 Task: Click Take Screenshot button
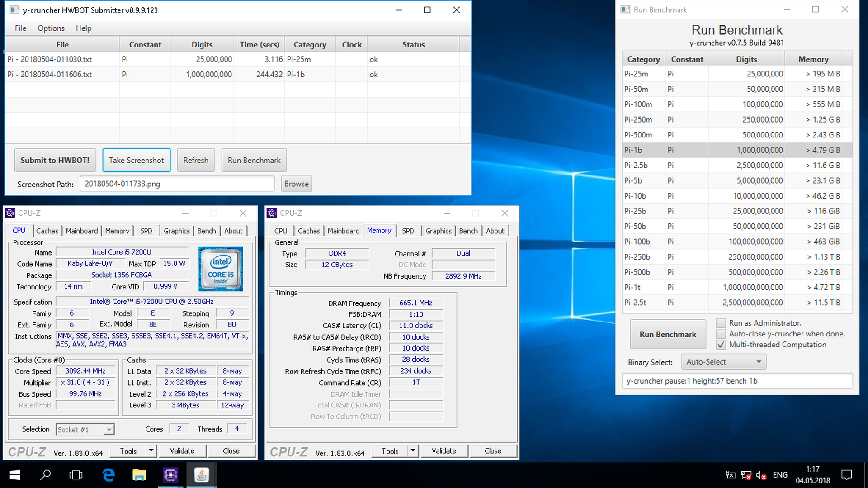click(x=137, y=160)
